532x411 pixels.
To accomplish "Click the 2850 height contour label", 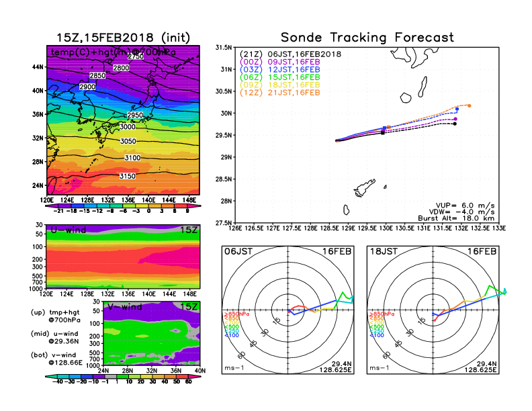I will pyautogui.click(x=97, y=76).
